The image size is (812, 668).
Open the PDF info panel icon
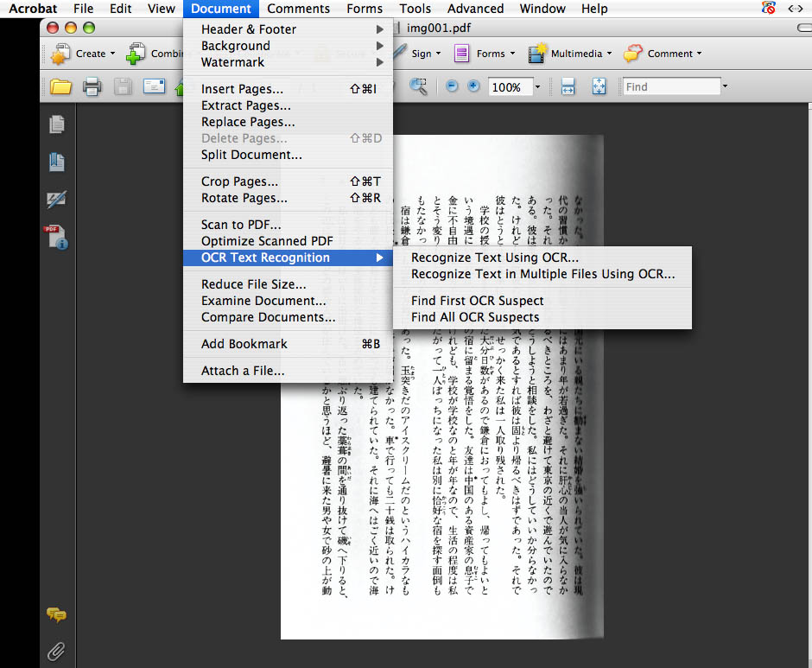[56, 238]
